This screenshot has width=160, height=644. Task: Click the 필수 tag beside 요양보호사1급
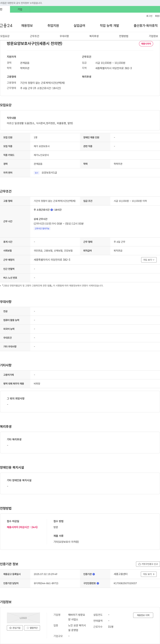pyautogui.click(x=37, y=173)
